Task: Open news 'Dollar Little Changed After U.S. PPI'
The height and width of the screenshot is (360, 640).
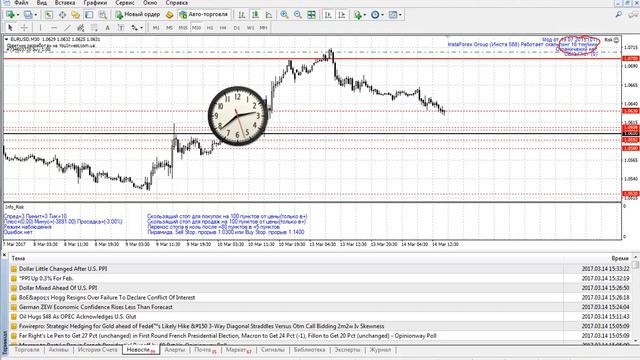Action: (63, 269)
